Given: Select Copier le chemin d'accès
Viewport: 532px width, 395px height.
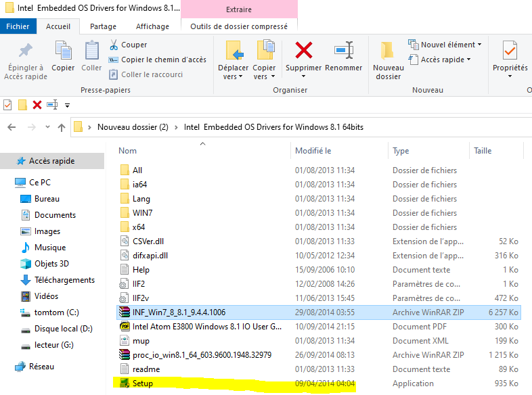Looking at the screenshot, I should coord(158,60).
